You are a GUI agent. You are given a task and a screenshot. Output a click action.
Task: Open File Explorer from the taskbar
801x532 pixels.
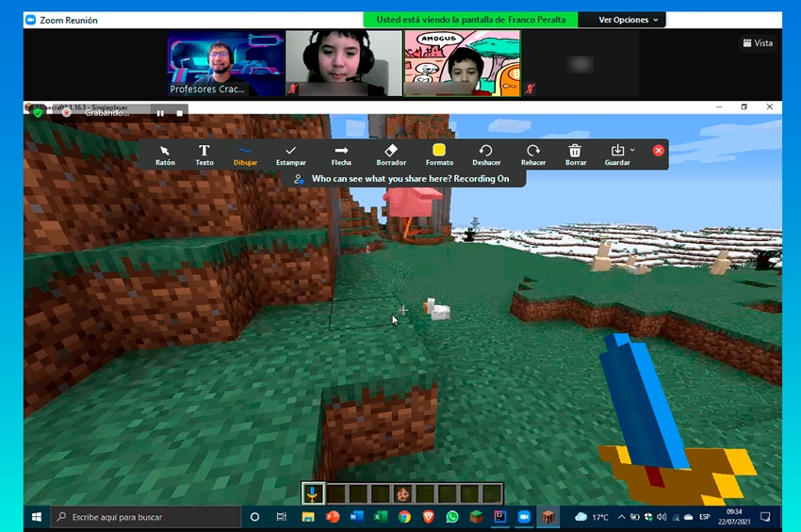click(308, 517)
